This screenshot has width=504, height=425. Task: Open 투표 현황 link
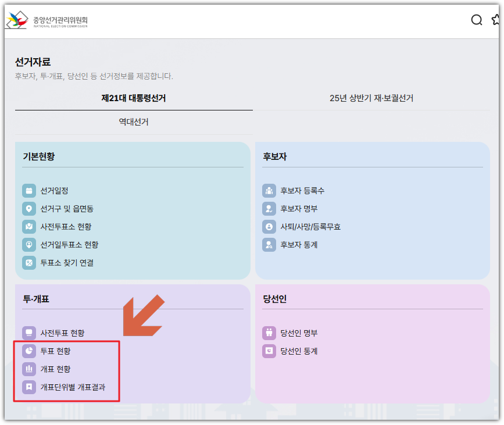click(55, 351)
